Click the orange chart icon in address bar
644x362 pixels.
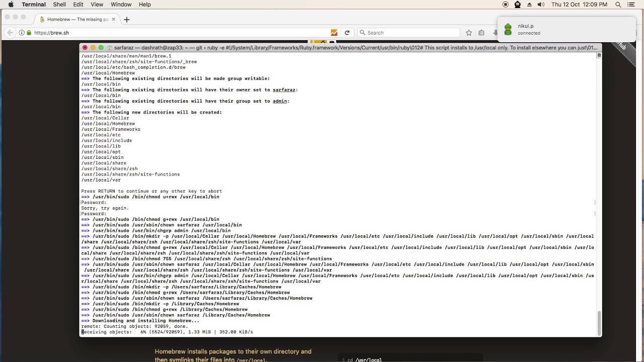tap(334, 33)
